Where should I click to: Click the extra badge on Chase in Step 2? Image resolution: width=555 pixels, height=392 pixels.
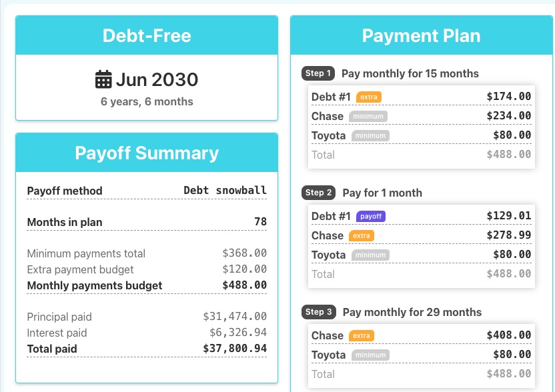[361, 235]
